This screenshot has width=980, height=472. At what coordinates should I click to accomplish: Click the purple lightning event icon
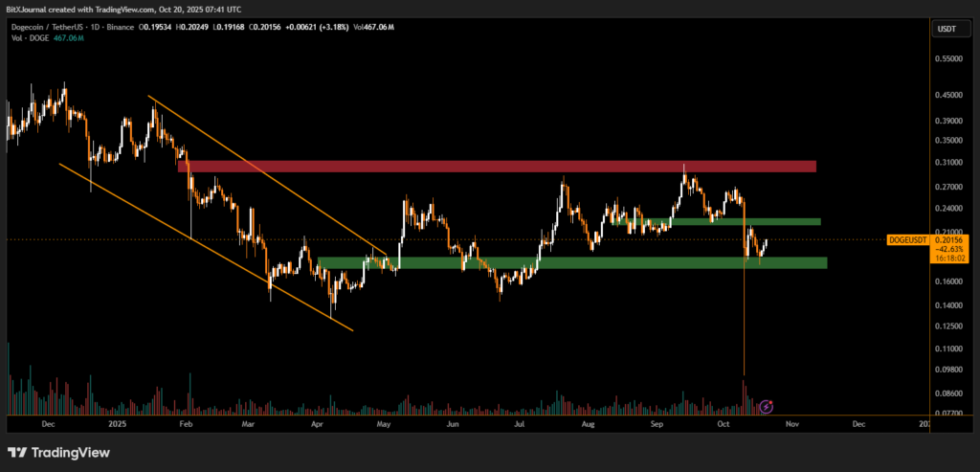[x=766, y=407]
